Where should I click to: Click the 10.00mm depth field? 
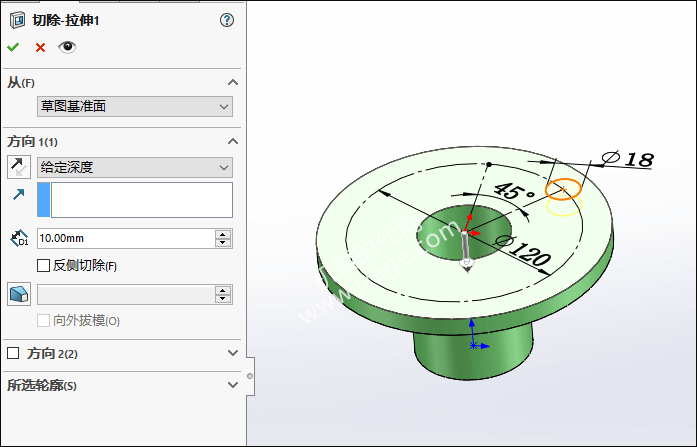point(126,239)
